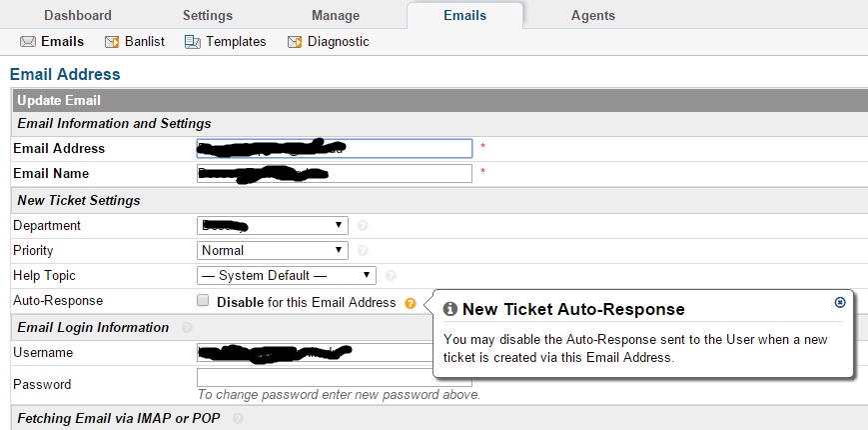The width and height of the screenshot is (868, 430).
Task: Open the Priority dropdown showing Normal
Action: point(273,250)
